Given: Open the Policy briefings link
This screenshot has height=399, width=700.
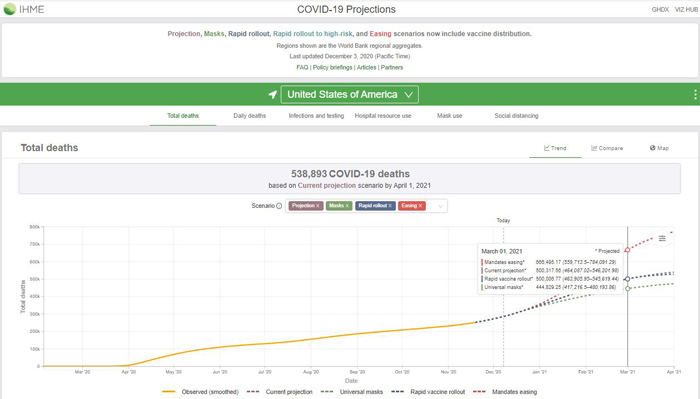Looking at the screenshot, I should click(x=333, y=67).
